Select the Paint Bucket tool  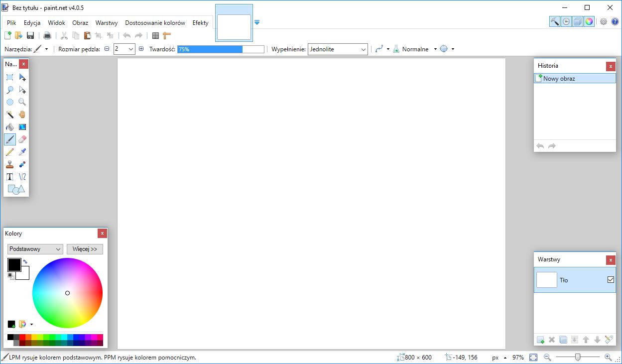point(10,127)
